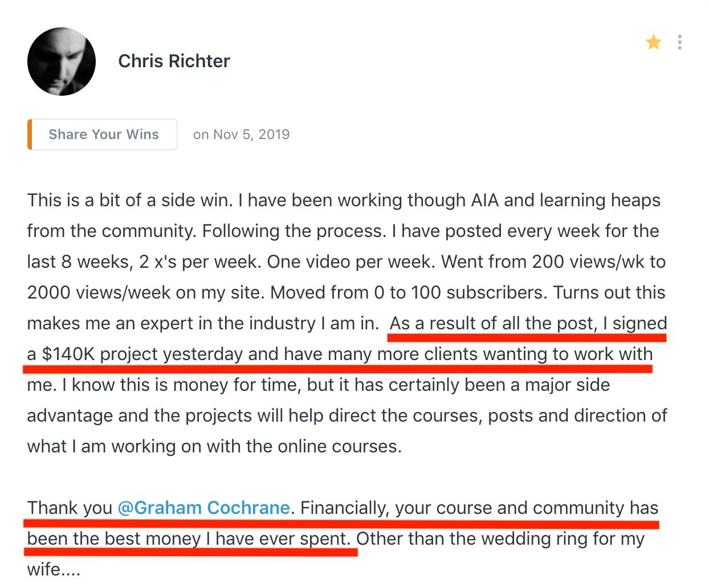Open Chris Richter's profile photo
The image size is (709, 588).
[x=62, y=62]
